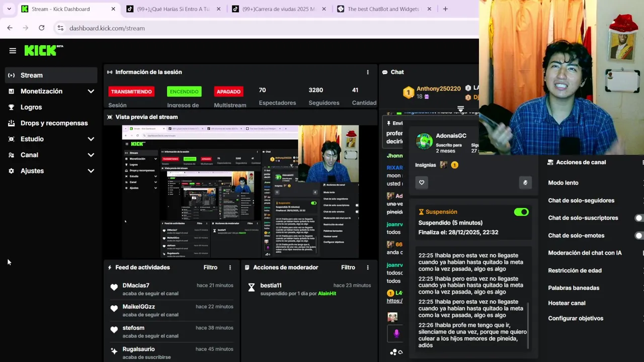The image size is (644, 362).
Task: Click MaikelGGzz in the activity feed
Action: (138, 307)
